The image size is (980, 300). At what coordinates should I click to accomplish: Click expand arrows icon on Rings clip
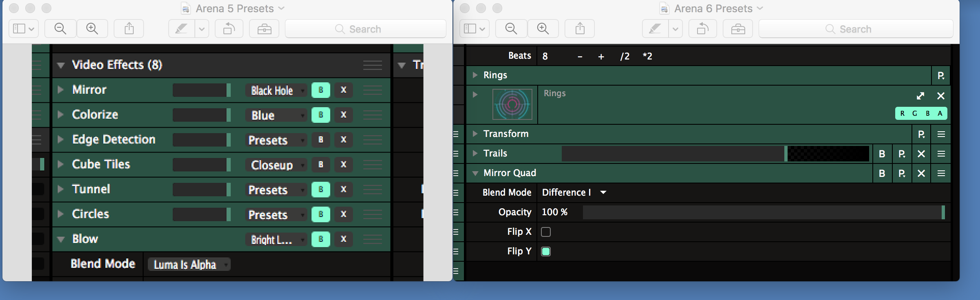pyautogui.click(x=920, y=96)
